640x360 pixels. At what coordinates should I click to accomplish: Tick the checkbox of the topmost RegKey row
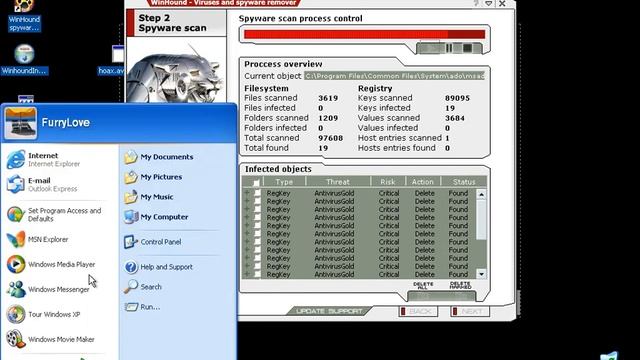point(257,193)
